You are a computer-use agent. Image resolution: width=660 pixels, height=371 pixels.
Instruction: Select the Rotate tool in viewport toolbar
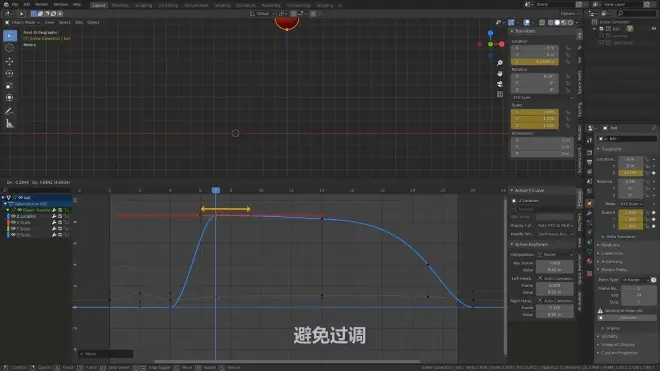pyautogui.click(x=9, y=73)
